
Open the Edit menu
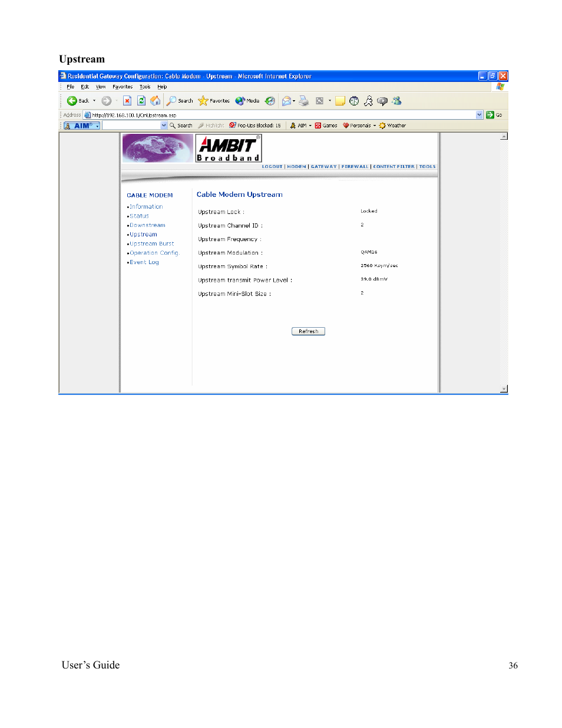click(85, 87)
